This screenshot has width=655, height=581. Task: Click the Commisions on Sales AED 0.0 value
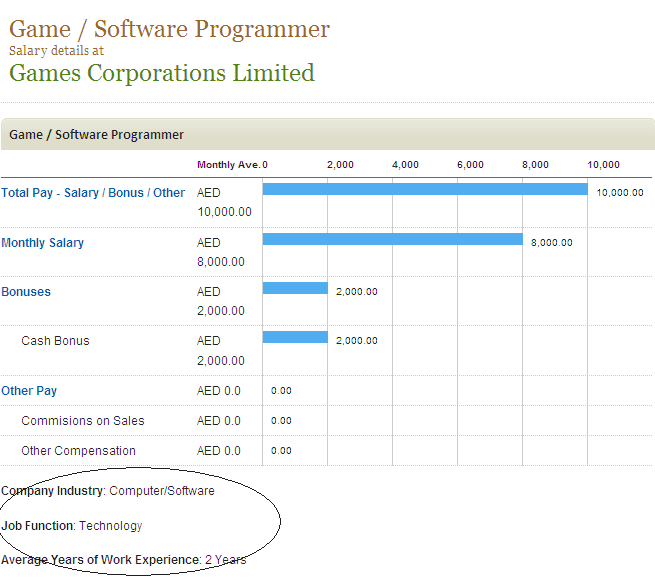(219, 421)
